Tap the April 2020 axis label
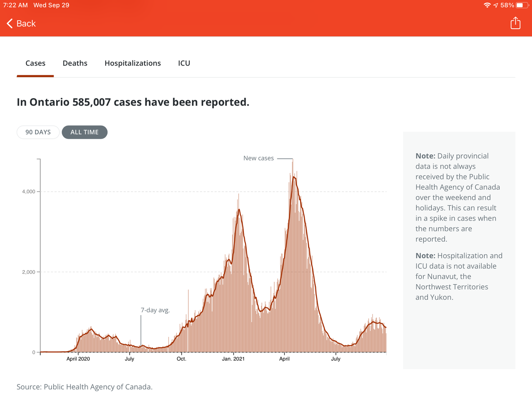The height and width of the screenshot is (399, 532). point(78,359)
